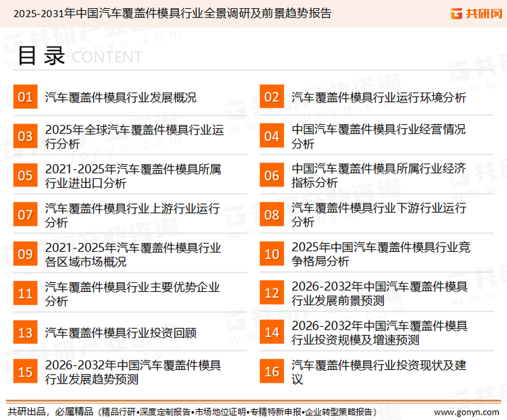This screenshot has width=507, height=420.
Task: Click the CONTENT subtitle text
Action: coord(107,57)
